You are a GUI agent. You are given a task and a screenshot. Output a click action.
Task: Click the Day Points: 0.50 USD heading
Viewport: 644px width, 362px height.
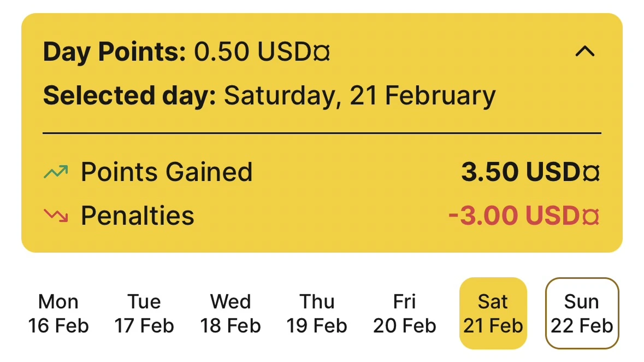click(x=186, y=51)
